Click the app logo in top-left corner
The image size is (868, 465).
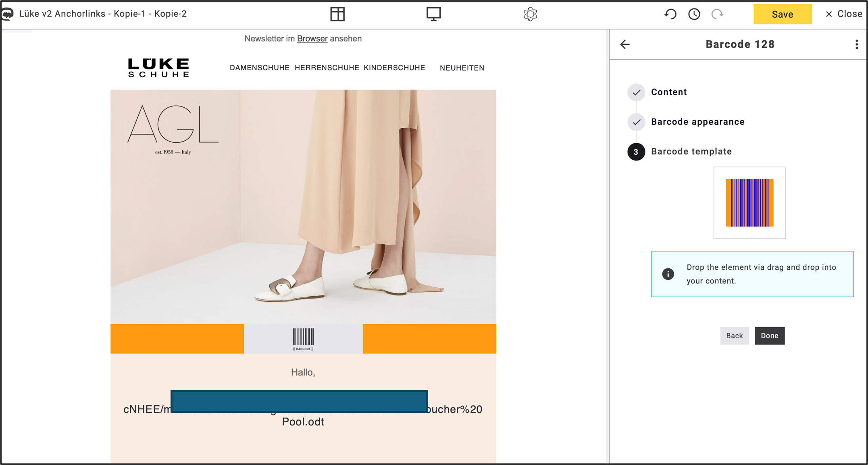[7, 14]
